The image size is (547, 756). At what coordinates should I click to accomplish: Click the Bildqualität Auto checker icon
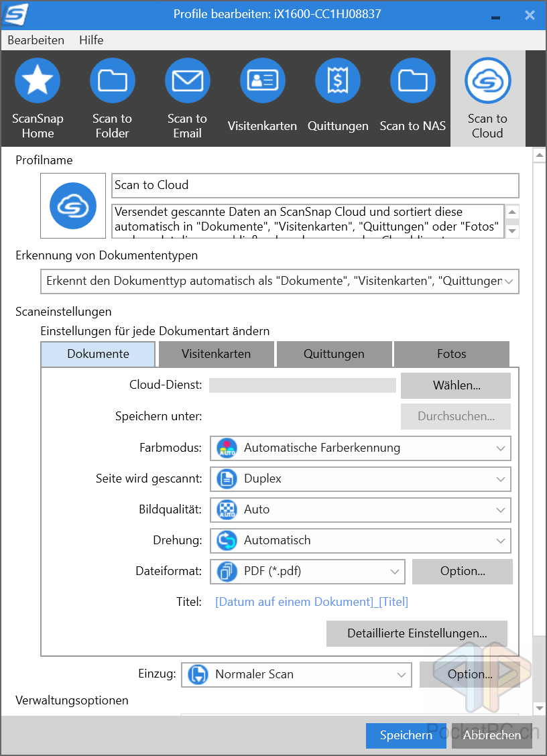click(227, 509)
